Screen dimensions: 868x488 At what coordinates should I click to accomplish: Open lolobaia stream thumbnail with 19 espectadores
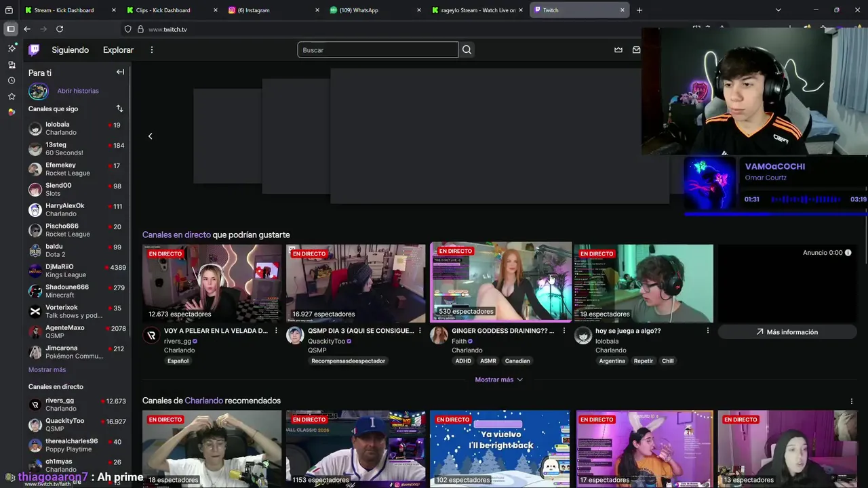click(644, 283)
